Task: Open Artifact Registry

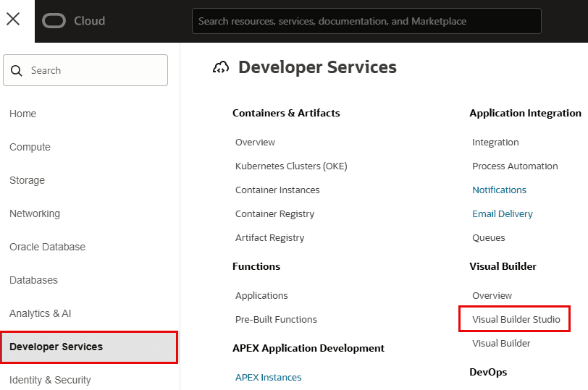Action: tap(269, 238)
